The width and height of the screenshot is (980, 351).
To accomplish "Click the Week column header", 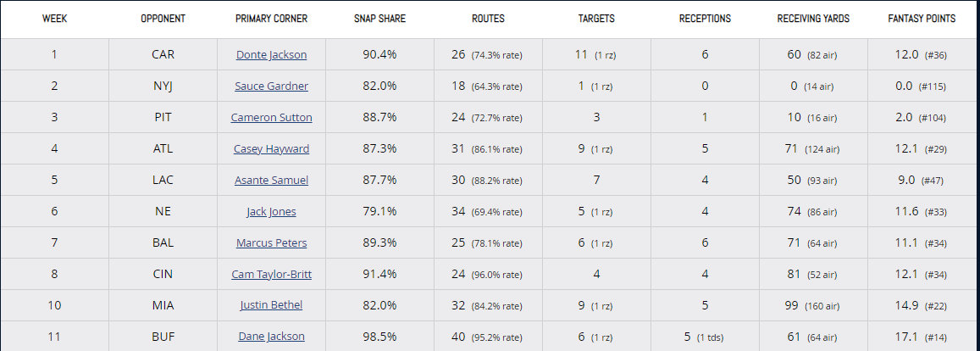I will click(54, 19).
